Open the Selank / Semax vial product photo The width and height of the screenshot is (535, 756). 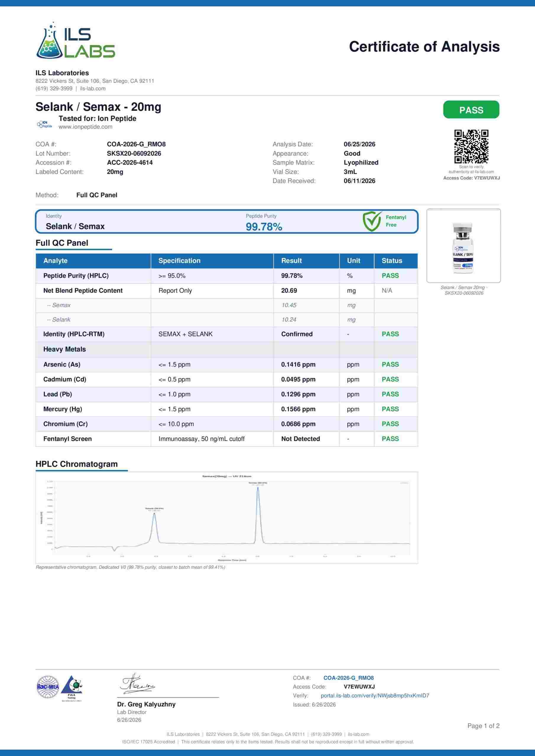pyautogui.click(x=463, y=246)
